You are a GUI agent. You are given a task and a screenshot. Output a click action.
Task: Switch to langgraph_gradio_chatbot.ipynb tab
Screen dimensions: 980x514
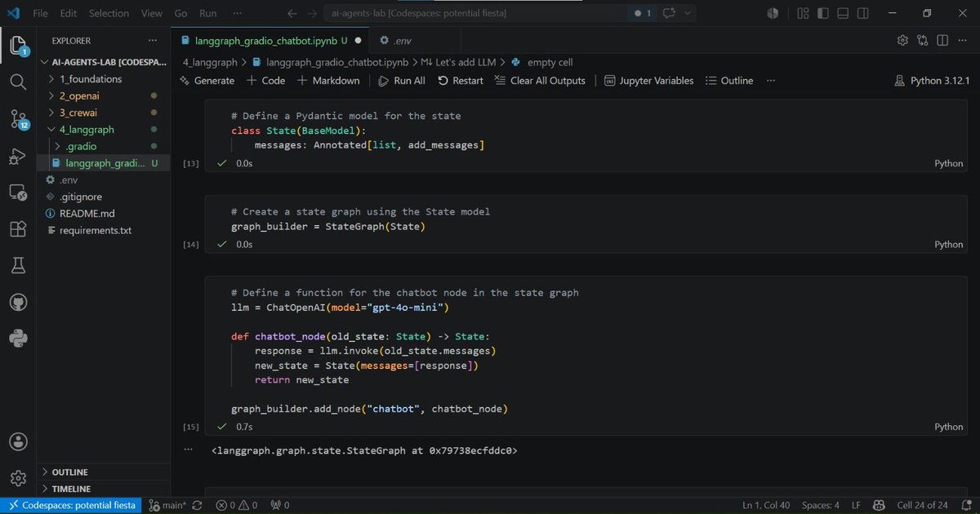tap(269, 40)
